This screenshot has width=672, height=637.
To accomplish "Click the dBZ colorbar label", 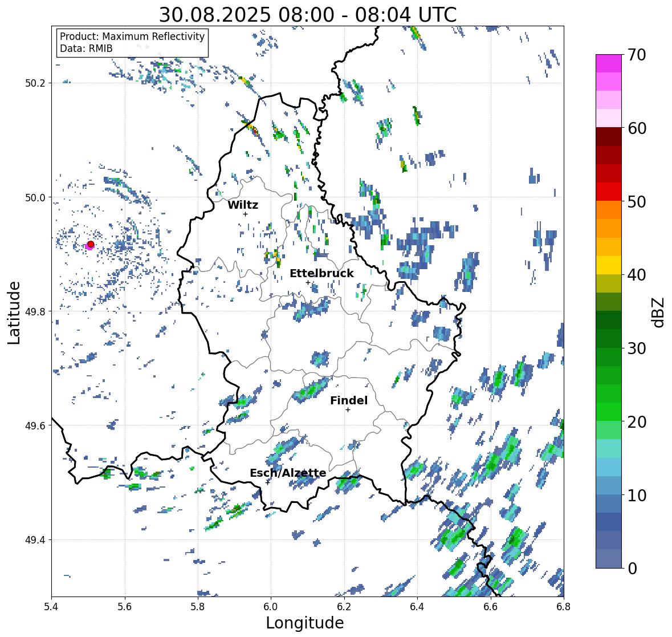I will (659, 313).
